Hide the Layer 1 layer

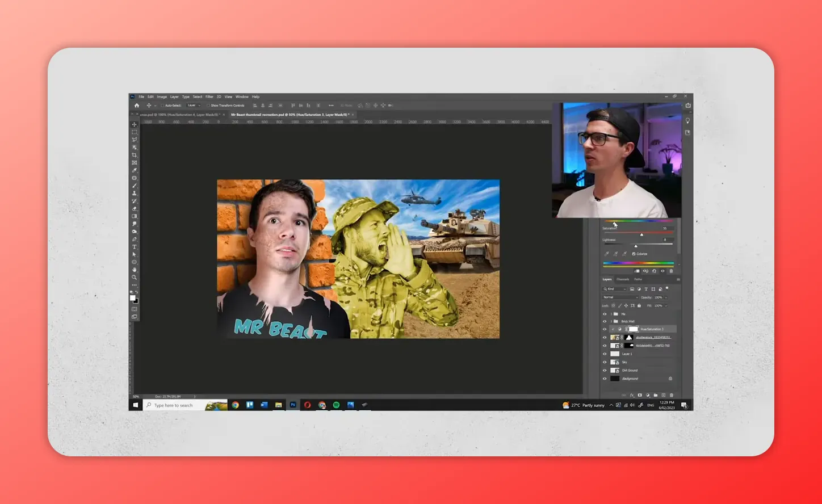click(x=605, y=354)
